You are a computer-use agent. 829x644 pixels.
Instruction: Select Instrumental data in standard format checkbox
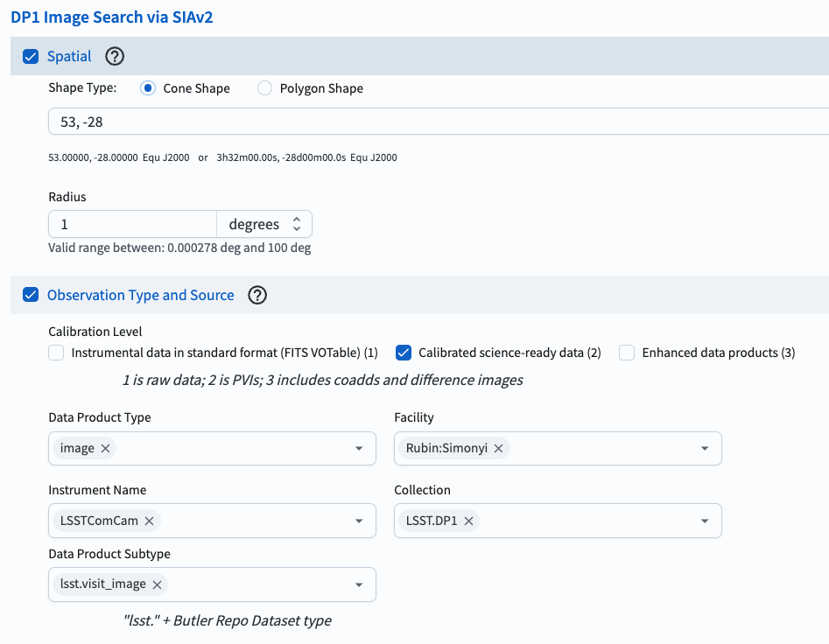coord(56,353)
